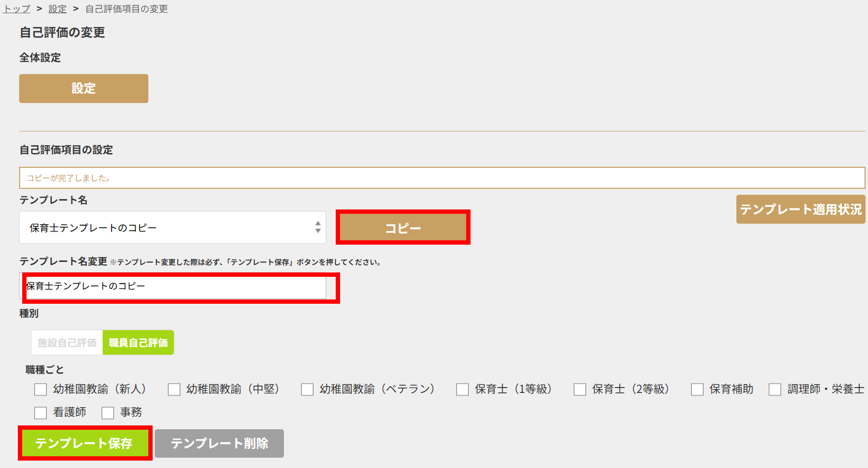Click the 設定 button under 全体設定
Viewport: 868px width, 468px height.
(83, 88)
